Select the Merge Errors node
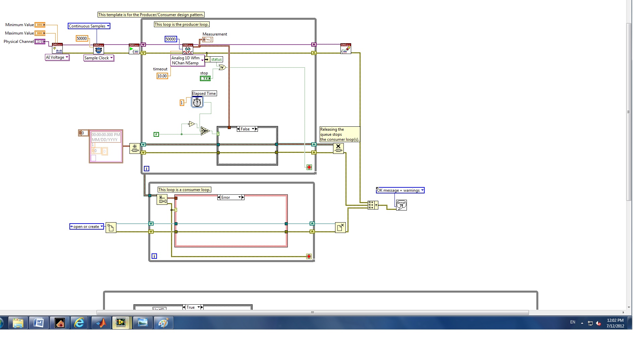The image size is (644, 362). (373, 205)
